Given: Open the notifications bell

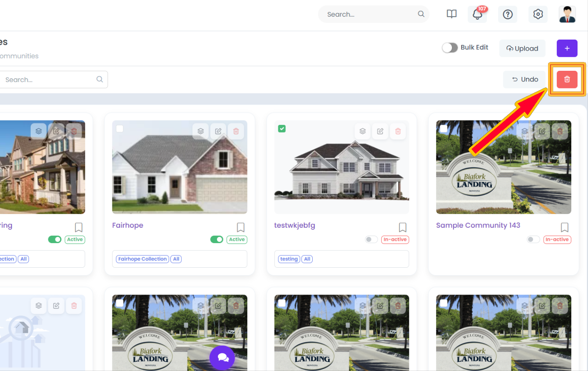Looking at the screenshot, I should 477,14.
